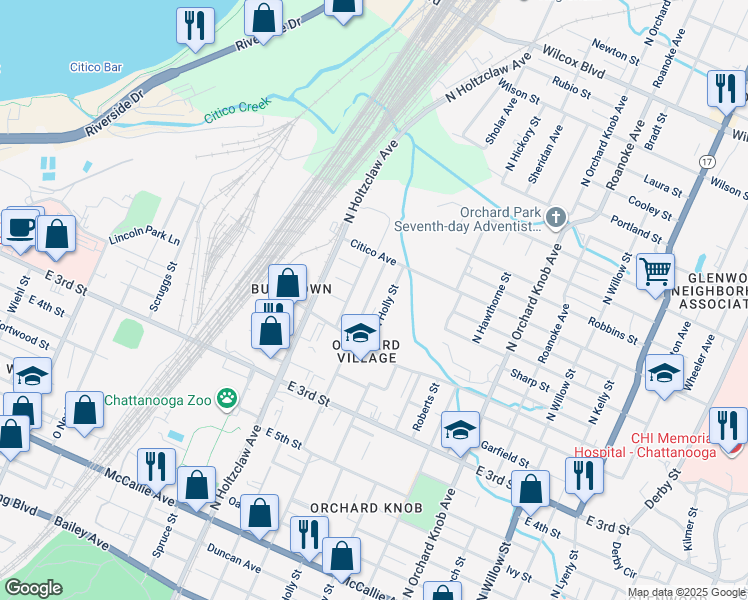Open the coffee cup cafe pin
The width and height of the screenshot is (748, 600).
20,230
